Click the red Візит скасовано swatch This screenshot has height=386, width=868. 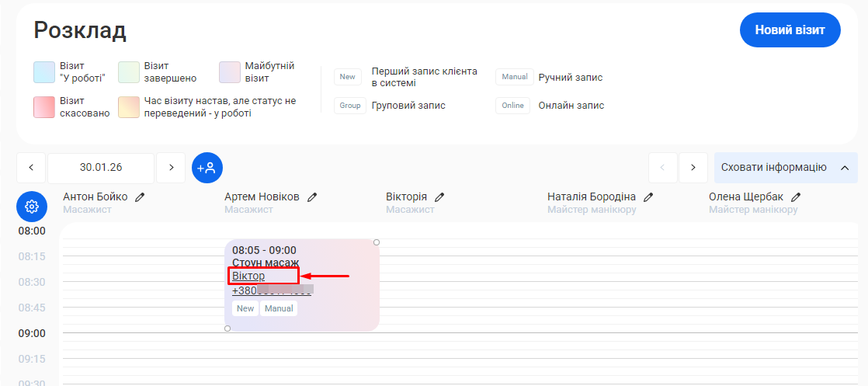44,107
